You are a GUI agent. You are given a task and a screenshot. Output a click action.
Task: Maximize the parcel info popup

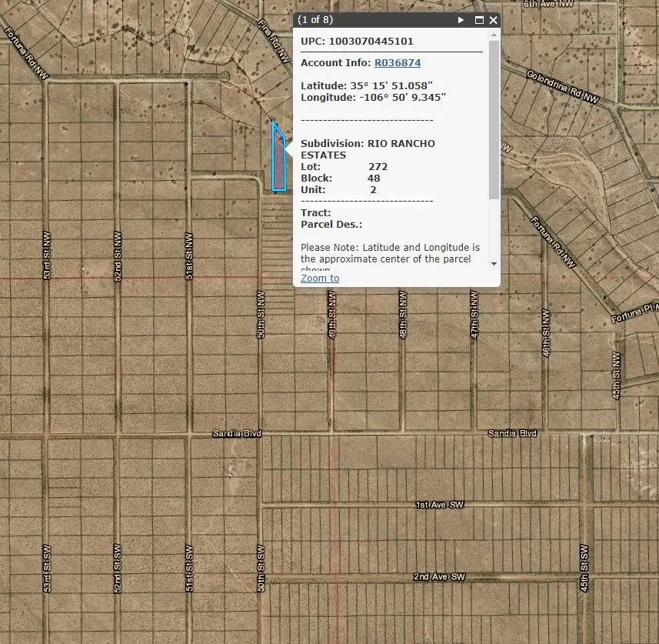[x=479, y=21]
